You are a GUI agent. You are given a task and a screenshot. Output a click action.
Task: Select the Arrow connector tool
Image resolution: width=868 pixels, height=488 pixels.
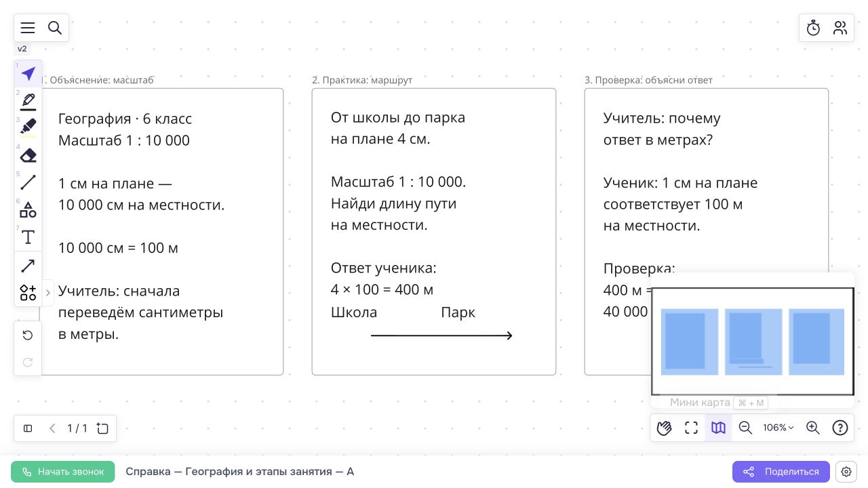click(x=28, y=266)
